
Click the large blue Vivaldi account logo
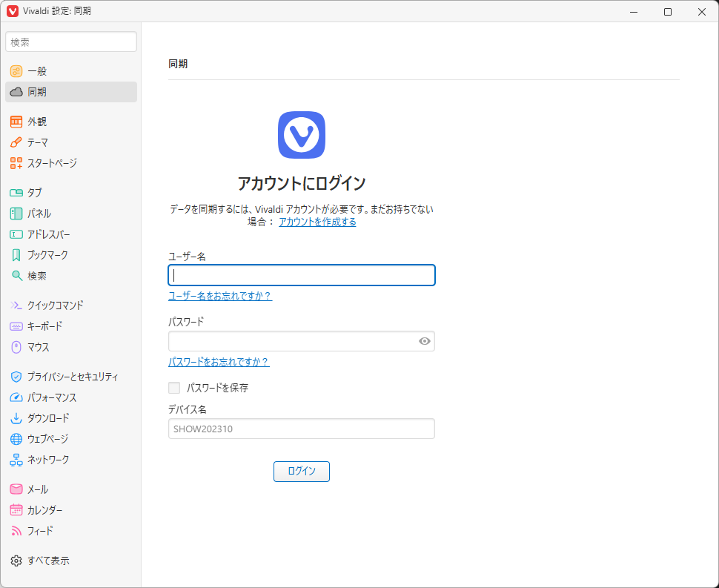click(x=302, y=135)
